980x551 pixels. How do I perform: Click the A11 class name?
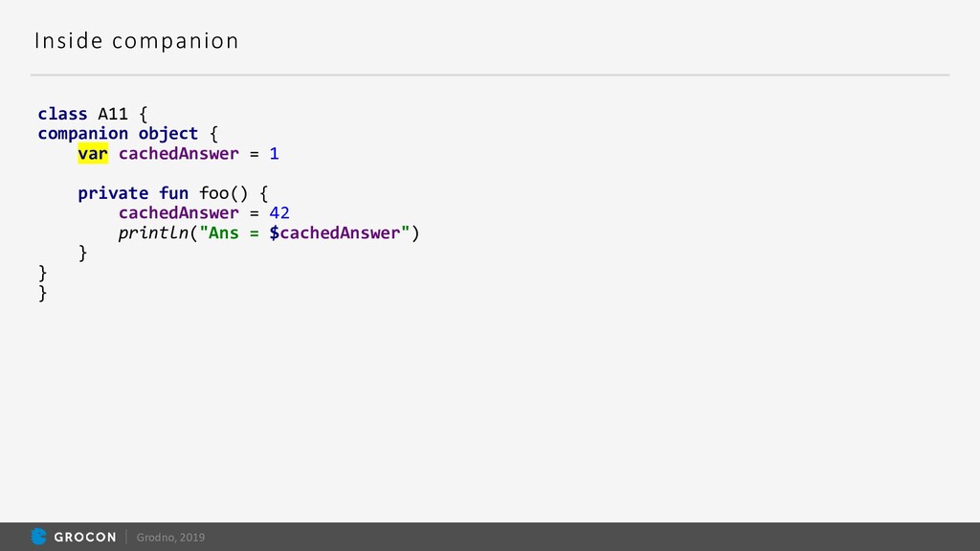tap(113, 114)
